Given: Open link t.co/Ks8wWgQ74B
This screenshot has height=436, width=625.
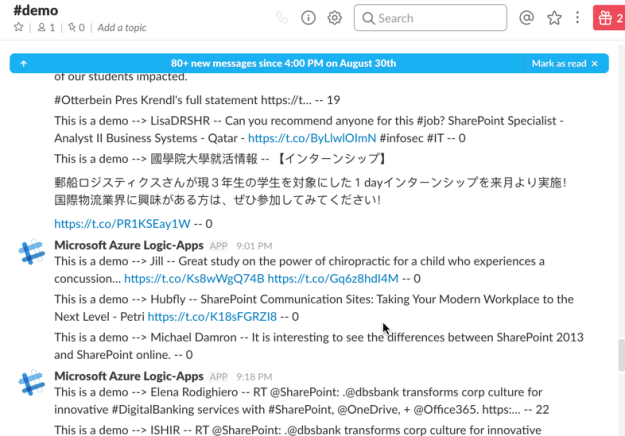Looking at the screenshot, I should tap(194, 279).
